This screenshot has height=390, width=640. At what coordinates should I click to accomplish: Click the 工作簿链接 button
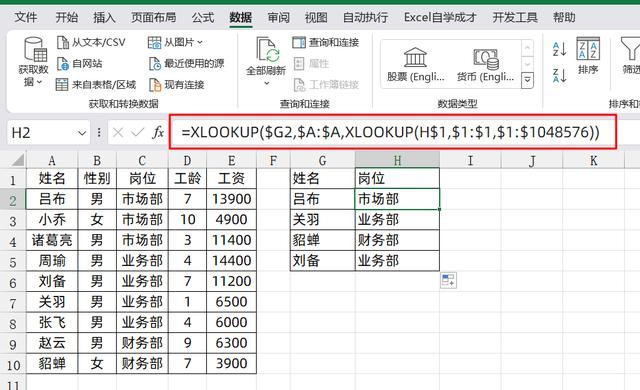[326, 84]
